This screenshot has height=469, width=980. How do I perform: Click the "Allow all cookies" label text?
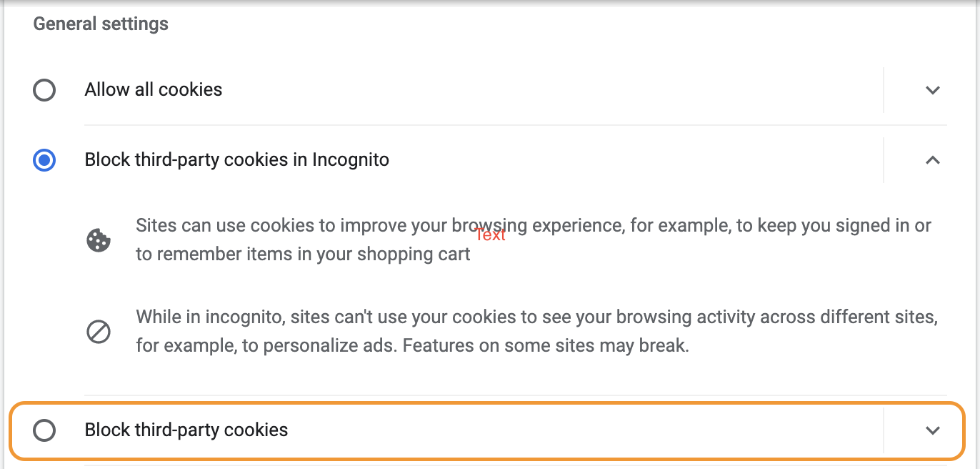[x=154, y=90]
